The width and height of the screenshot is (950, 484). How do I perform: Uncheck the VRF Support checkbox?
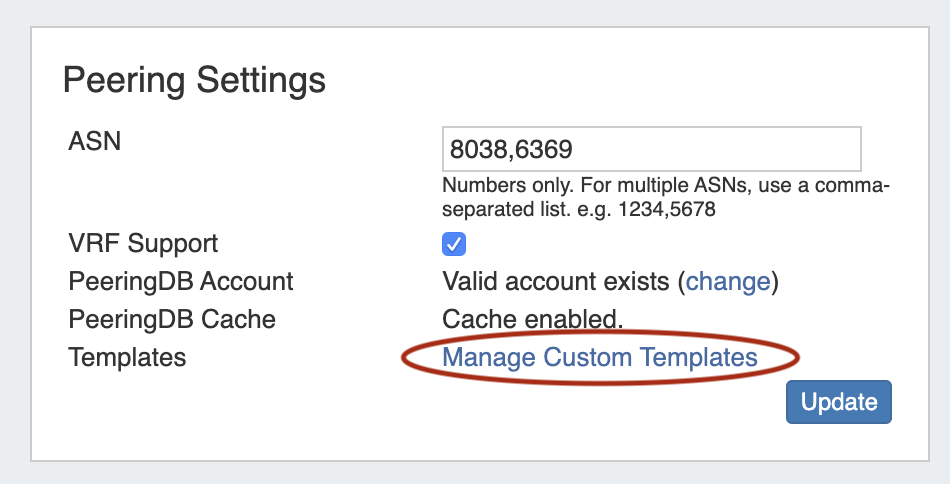(454, 244)
